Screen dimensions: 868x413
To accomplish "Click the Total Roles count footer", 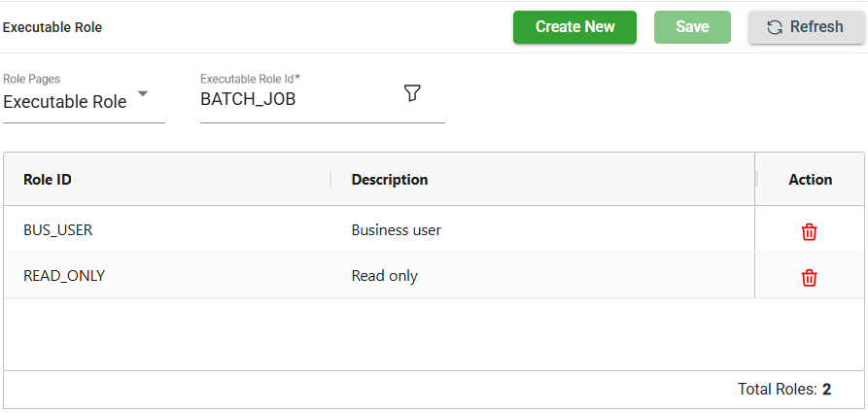I will click(x=783, y=390).
